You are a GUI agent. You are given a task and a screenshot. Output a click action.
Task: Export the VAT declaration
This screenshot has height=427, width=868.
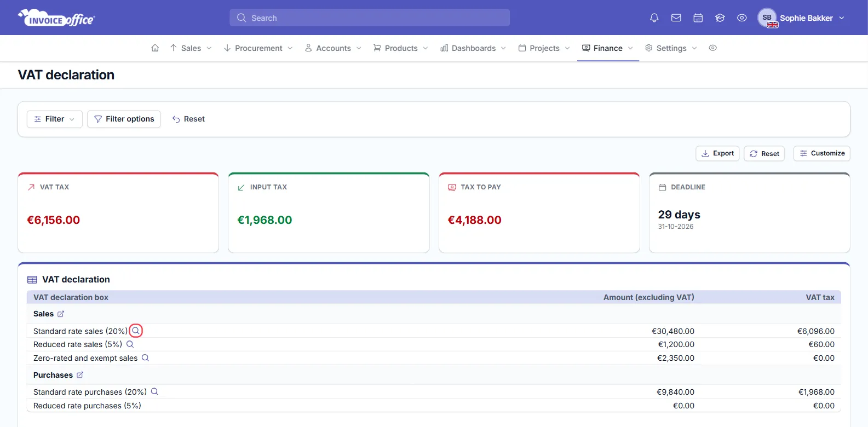(x=717, y=153)
